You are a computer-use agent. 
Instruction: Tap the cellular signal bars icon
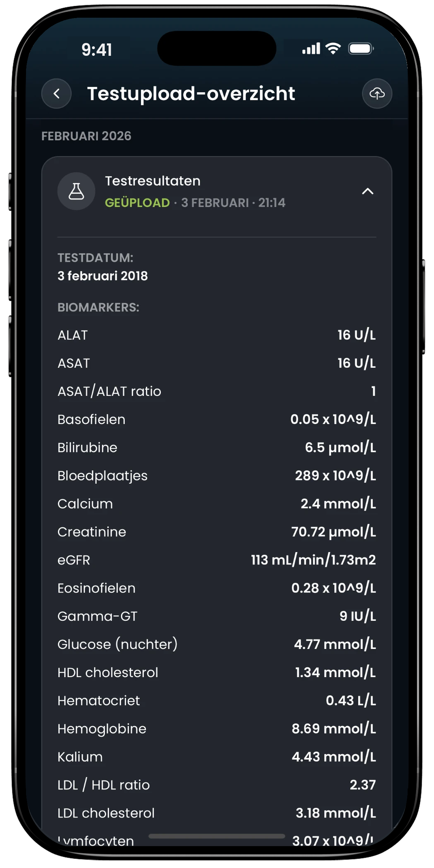click(311, 49)
